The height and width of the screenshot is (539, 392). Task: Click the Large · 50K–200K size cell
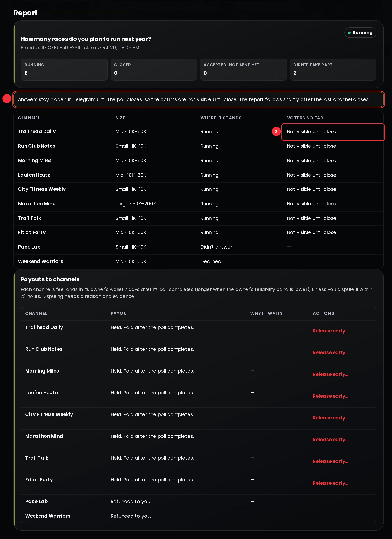pyautogui.click(x=136, y=204)
